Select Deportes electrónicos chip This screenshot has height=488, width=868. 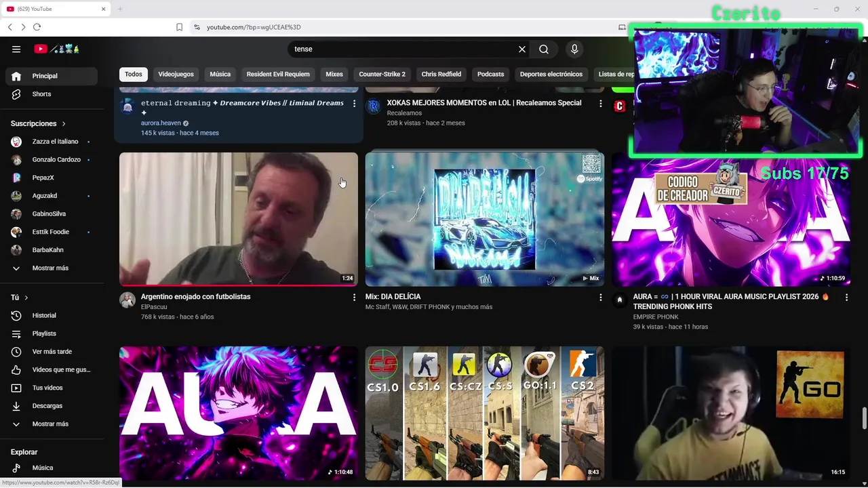click(x=551, y=74)
